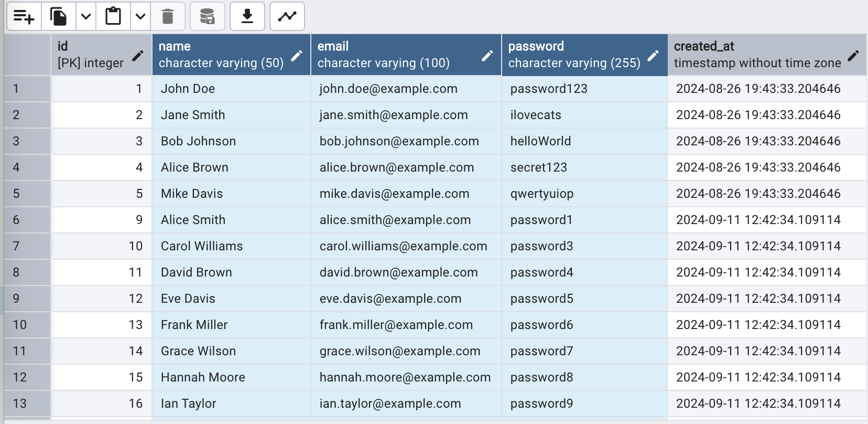Click the pencil icon in the created_at column

853,56
